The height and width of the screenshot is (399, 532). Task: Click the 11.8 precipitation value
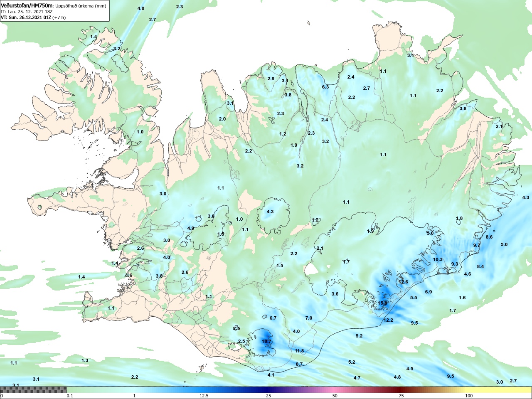click(299, 351)
